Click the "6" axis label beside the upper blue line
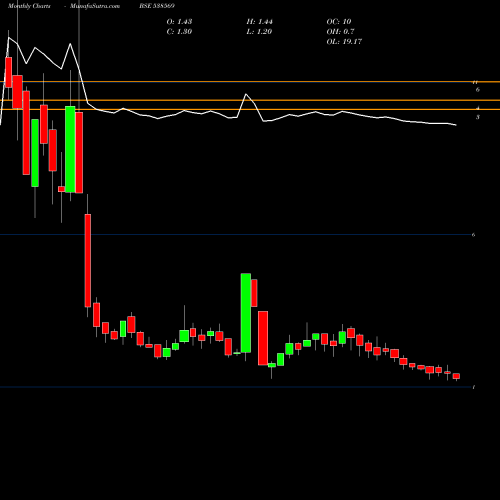This screenshot has height=500, width=500. click(473, 235)
